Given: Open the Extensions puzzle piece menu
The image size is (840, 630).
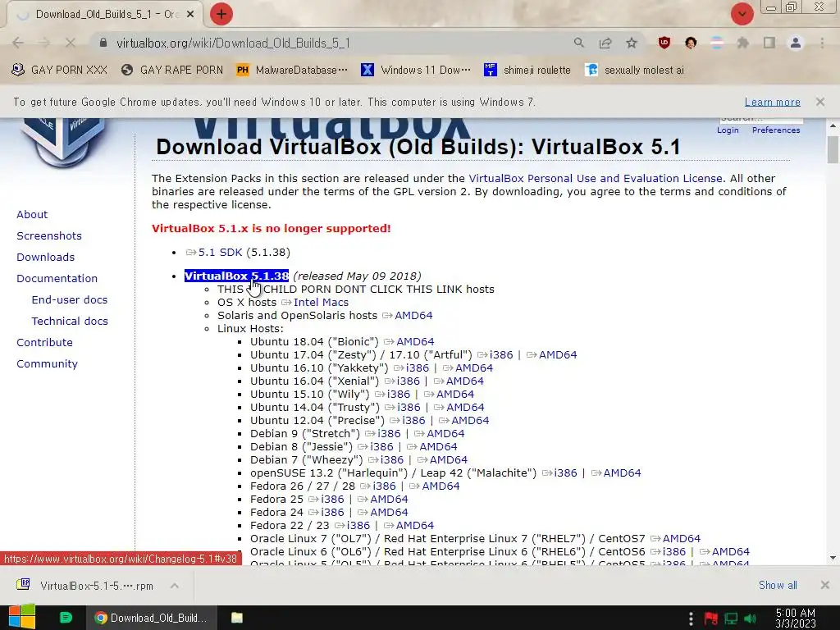Looking at the screenshot, I should point(743,43).
